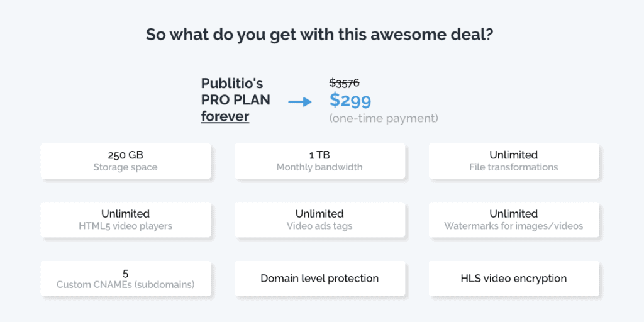Click the underlined forever text
Image resolution: width=644 pixels, height=322 pixels.
tap(225, 116)
